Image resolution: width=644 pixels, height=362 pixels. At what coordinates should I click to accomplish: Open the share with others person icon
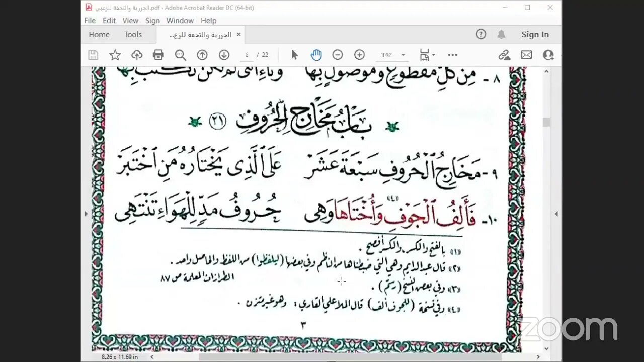pos(548,55)
